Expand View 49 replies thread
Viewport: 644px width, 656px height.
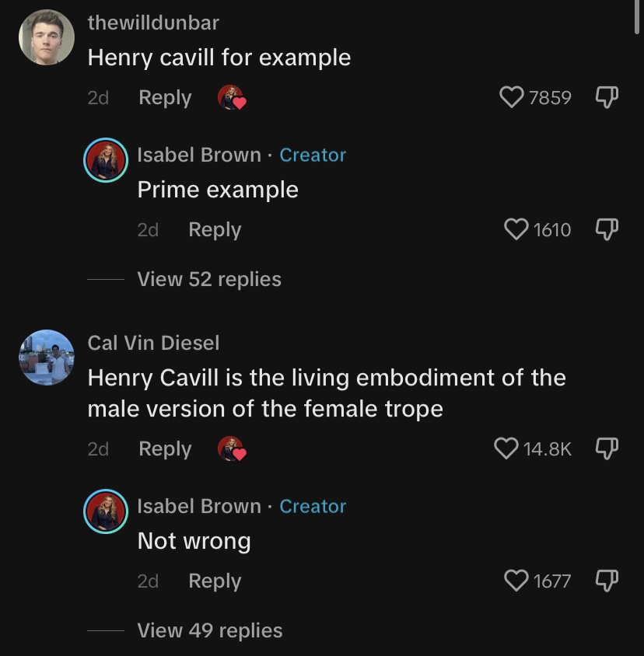[x=210, y=630]
